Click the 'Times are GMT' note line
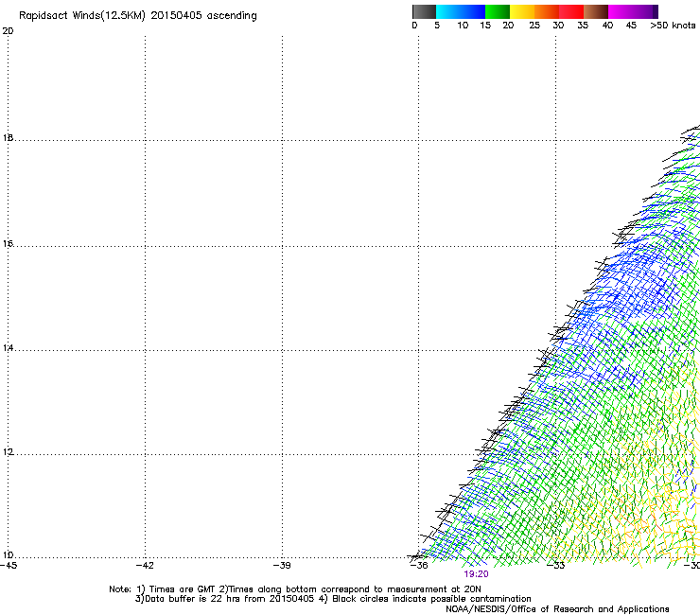Image resolution: width=700 pixels, height=615 pixels. click(295, 589)
